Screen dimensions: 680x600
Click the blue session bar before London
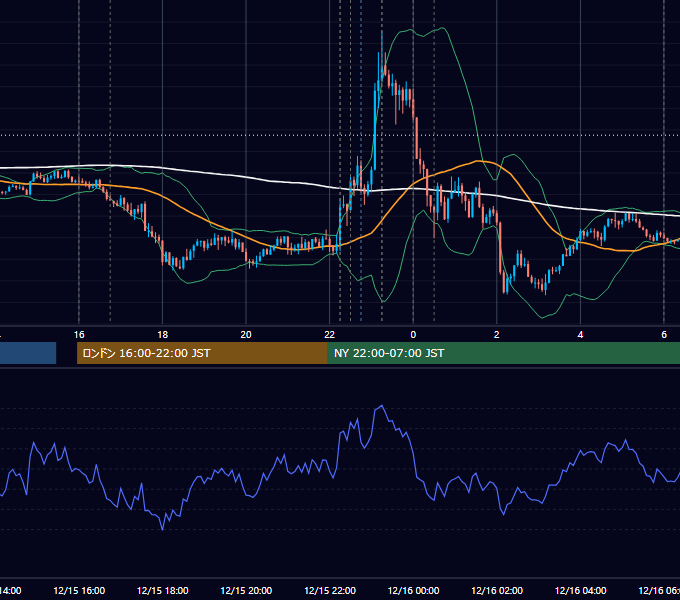(28, 353)
